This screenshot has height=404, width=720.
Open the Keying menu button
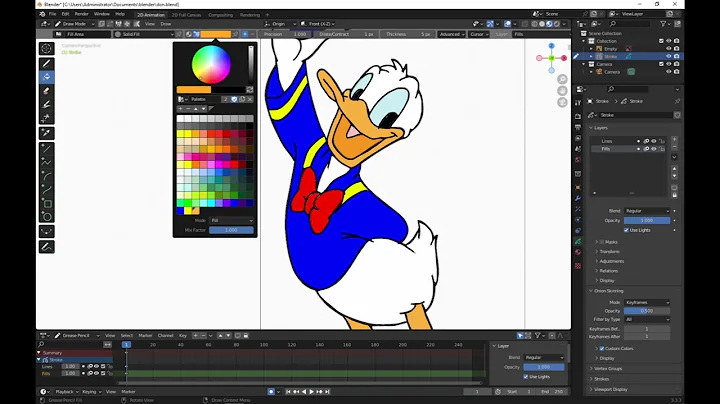point(91,392)
